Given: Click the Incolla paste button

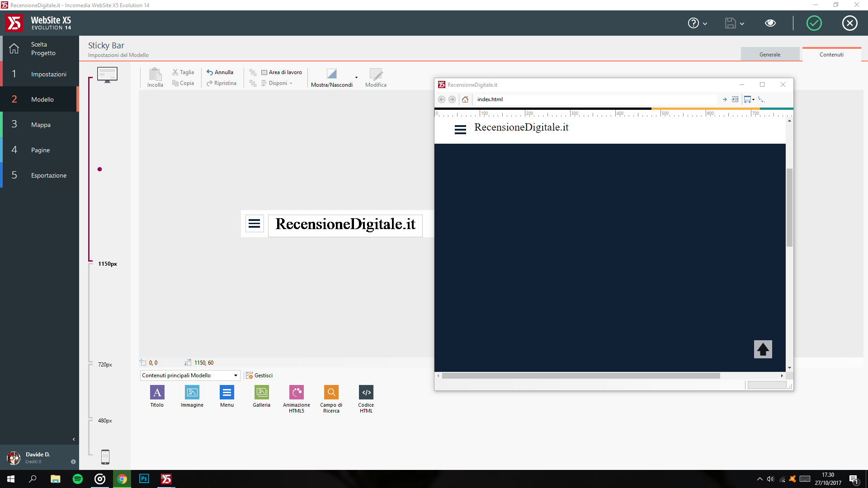Looking at the screenshot, I should click(155, 77).
